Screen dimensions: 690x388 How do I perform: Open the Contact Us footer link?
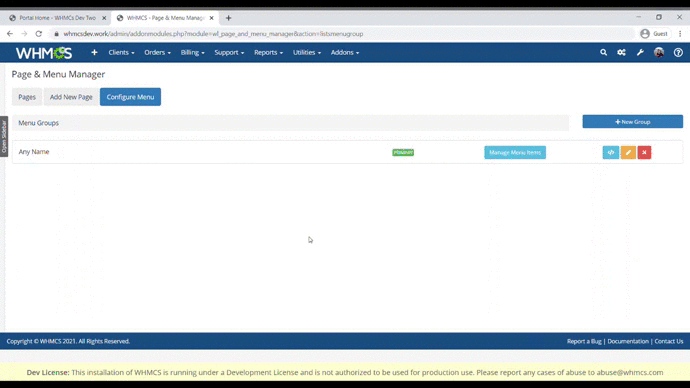pyautogui.click(x=669, y=341)
